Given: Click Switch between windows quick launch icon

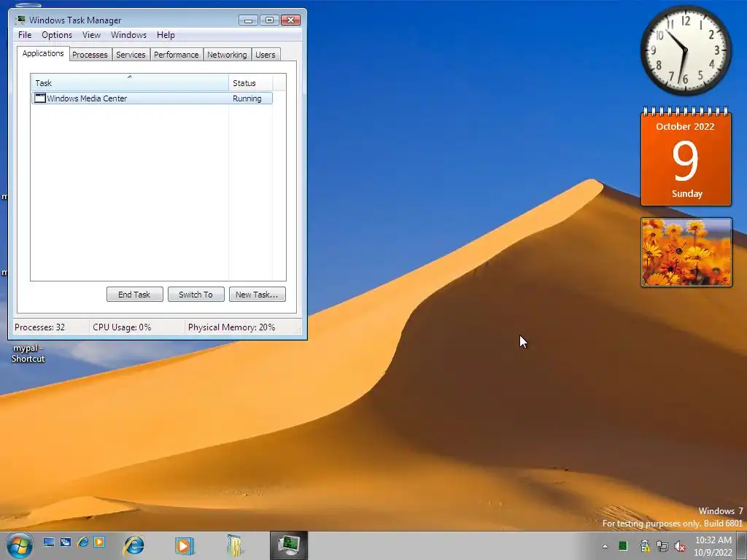Looking at the screenshot, I should (66, 542).
